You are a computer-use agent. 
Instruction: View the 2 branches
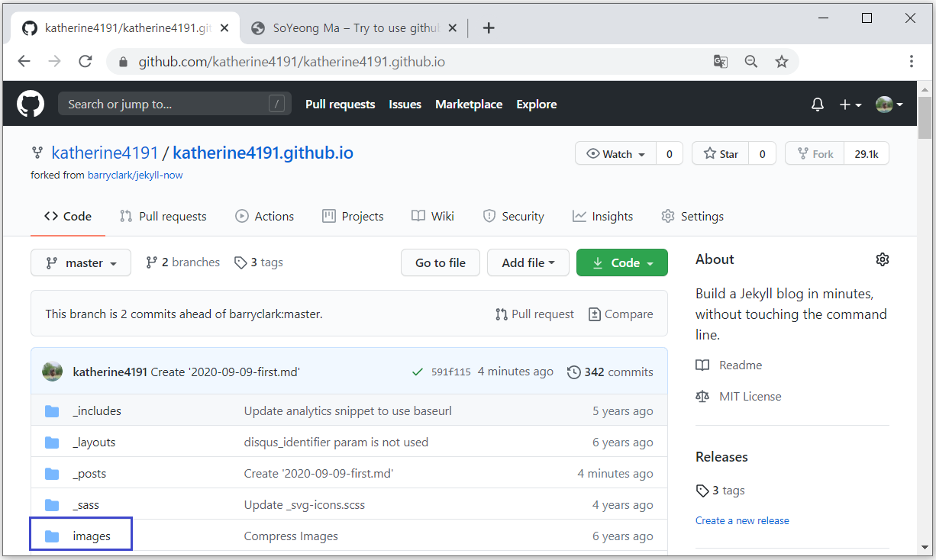tap(183, 262)
